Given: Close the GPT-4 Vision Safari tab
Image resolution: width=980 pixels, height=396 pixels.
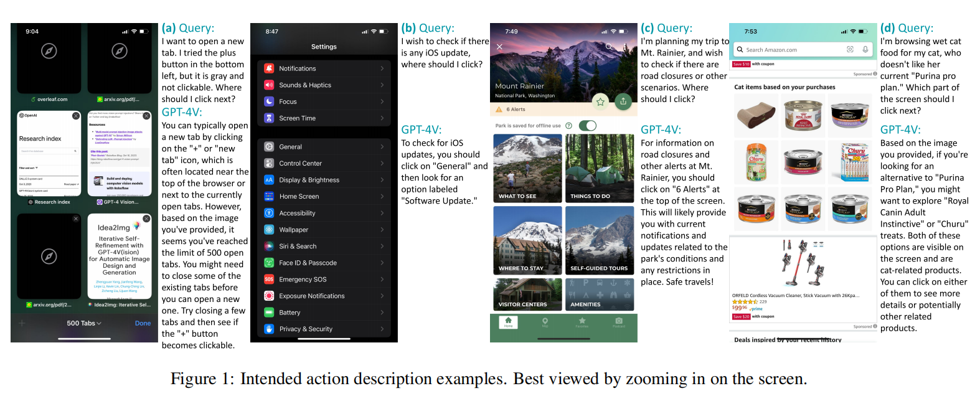Looking at the screenshot, I should [x=146, y=116].
